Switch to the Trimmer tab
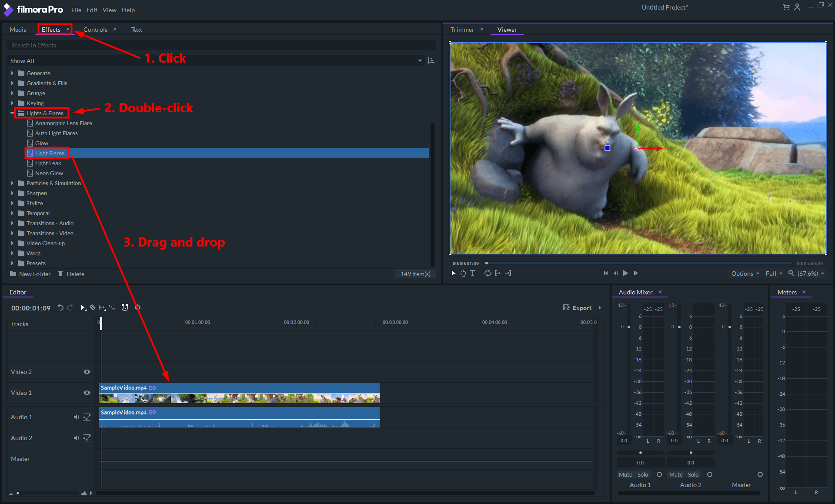The height and width of the screenshot is (504, 835). pos(462,30)
